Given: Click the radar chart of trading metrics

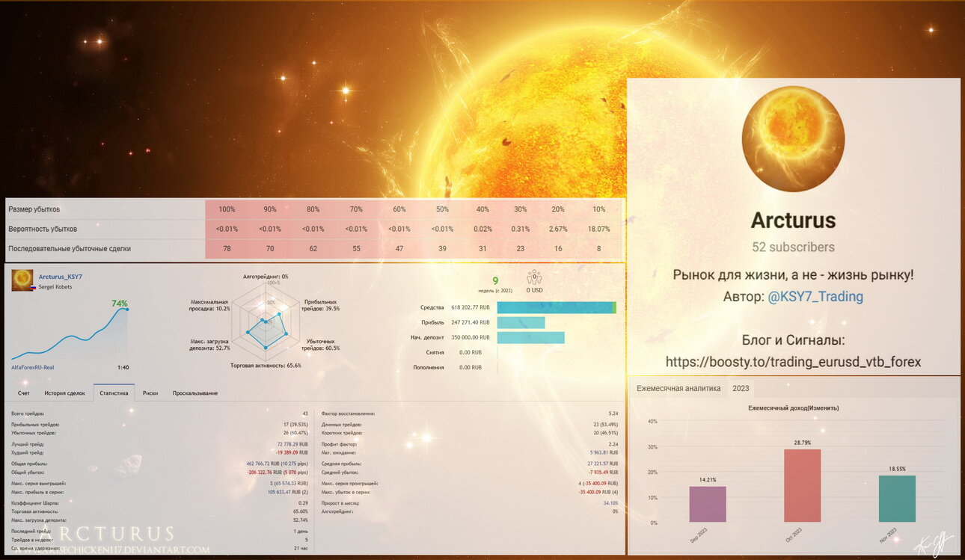Looking at the screenshot, I should [265, 321].
